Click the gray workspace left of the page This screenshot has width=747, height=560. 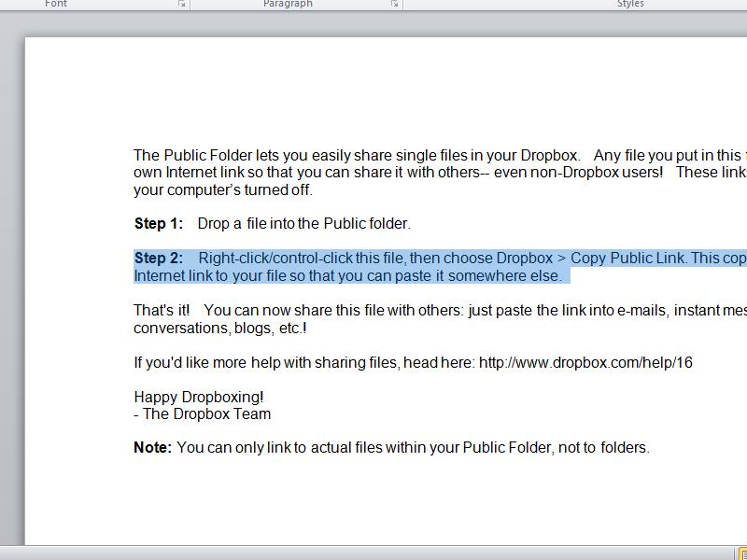coord(9,280)
